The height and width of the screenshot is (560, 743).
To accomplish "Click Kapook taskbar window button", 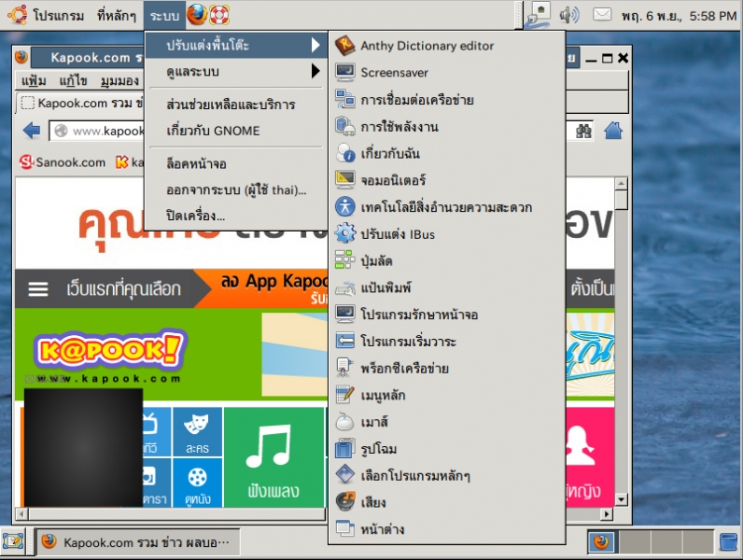I will pyautogui.click(x=138, y=541).
